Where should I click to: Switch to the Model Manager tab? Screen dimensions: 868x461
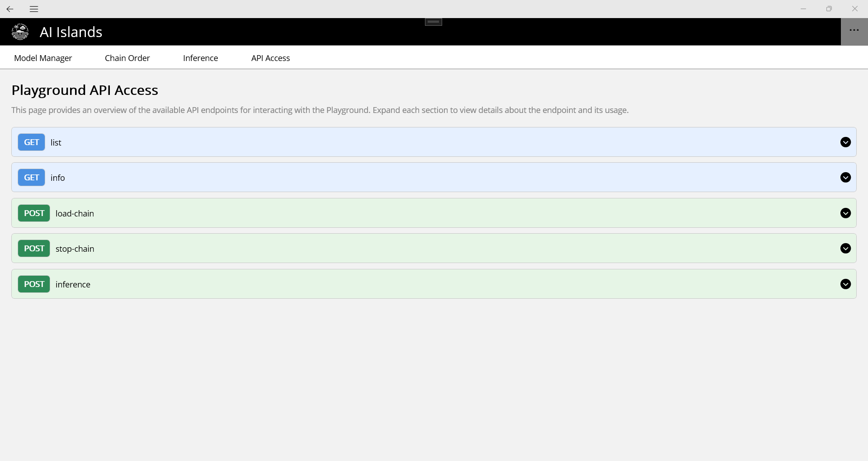coord(43,58)
